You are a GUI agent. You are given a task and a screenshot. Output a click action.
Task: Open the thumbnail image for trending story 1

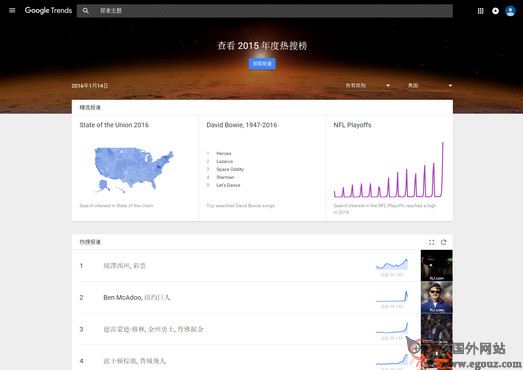click(x=437, y=266)
